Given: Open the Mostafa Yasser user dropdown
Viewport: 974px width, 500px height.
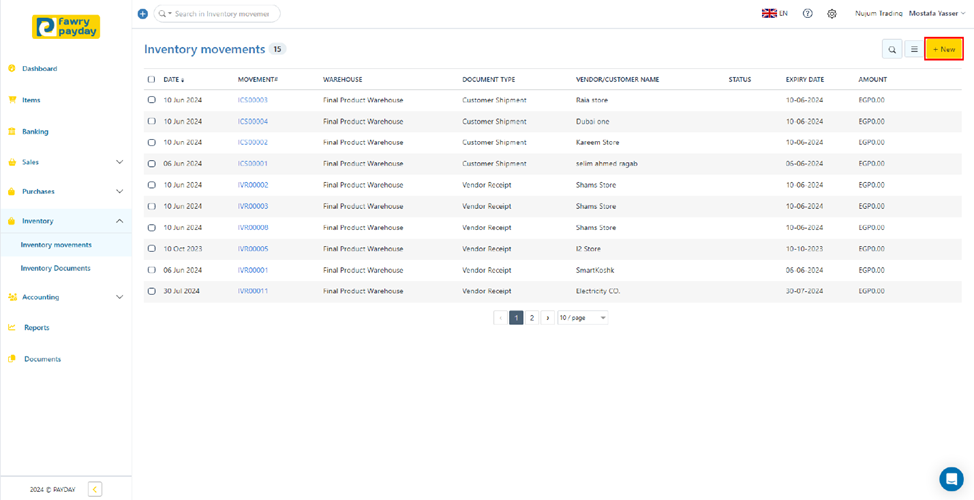Looking at the screenshot, I should (x=937, y=14).
